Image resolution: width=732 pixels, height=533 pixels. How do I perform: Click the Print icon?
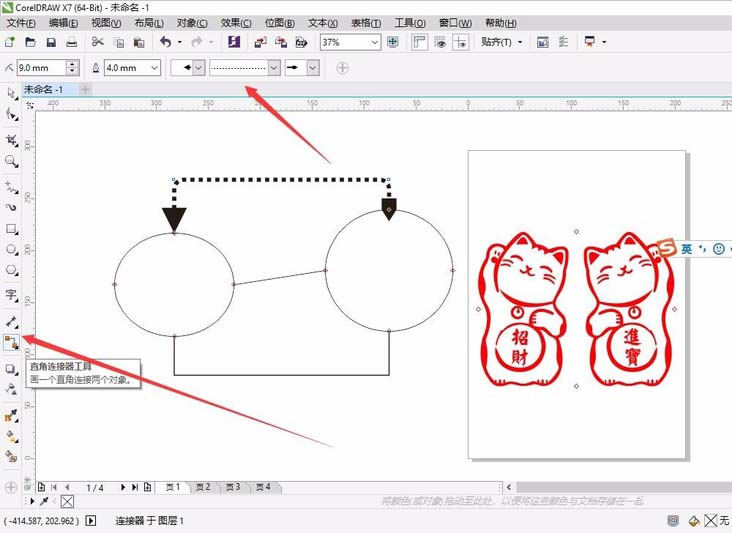tap(71, 42)
